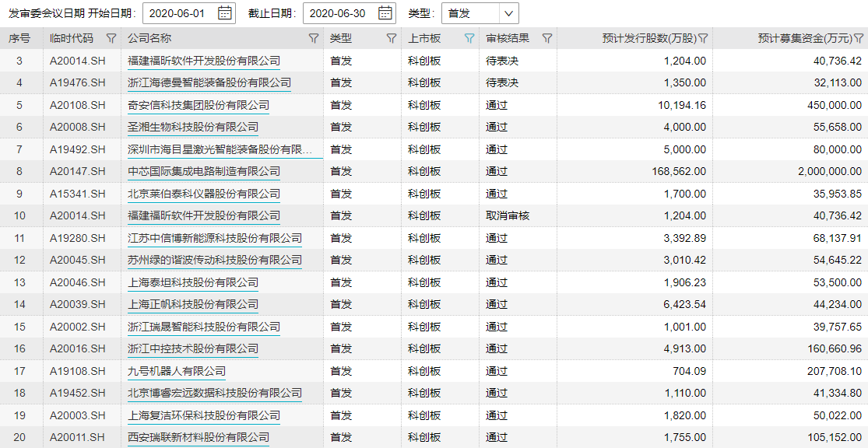Image resolution: width=868 pixels, height=448 pixels.
Task: Filter the 预计发行股数 column
Action: pos(703,39)
